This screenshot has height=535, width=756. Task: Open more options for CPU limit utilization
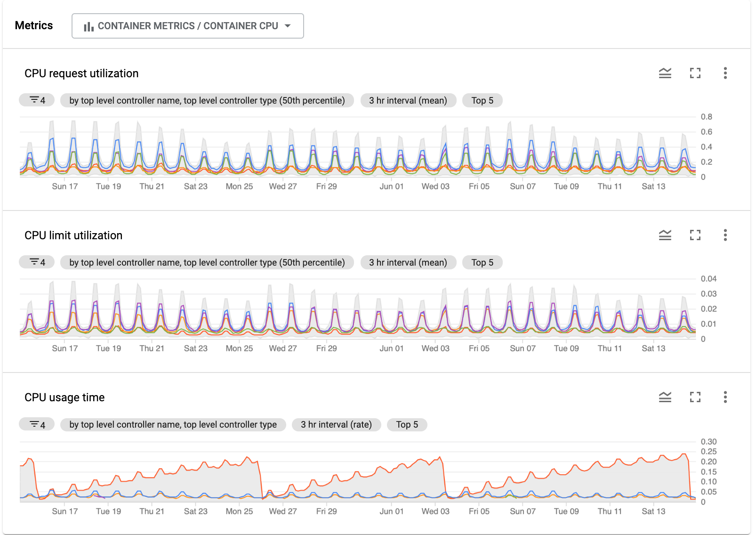pos(725,235)
